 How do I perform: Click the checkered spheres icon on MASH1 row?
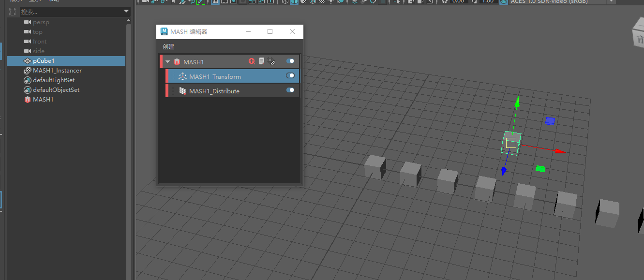pyautogui.click(x=271, y=61)
